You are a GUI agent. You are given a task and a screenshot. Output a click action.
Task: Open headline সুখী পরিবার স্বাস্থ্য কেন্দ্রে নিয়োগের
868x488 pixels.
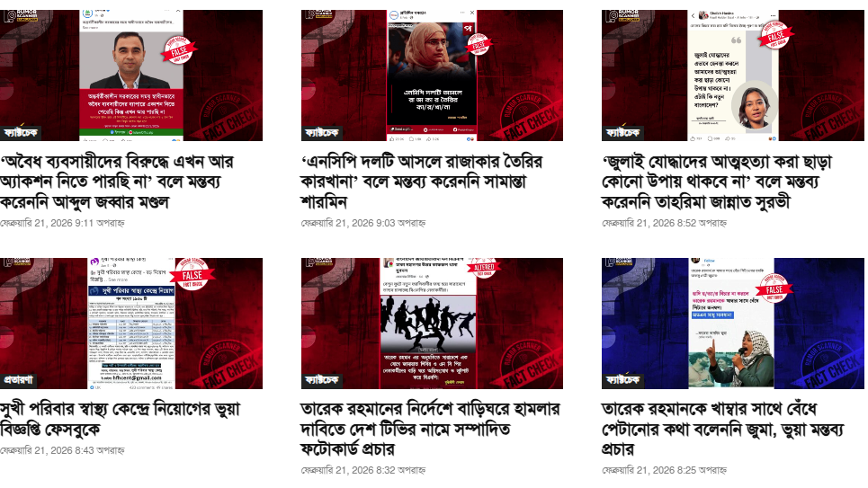(x=121, y=420)
